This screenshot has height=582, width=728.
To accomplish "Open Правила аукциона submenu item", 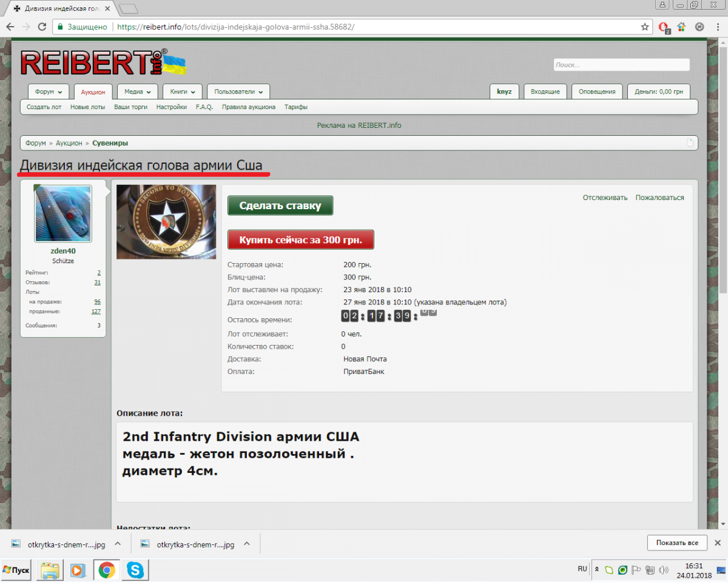I will coord(249,107).
